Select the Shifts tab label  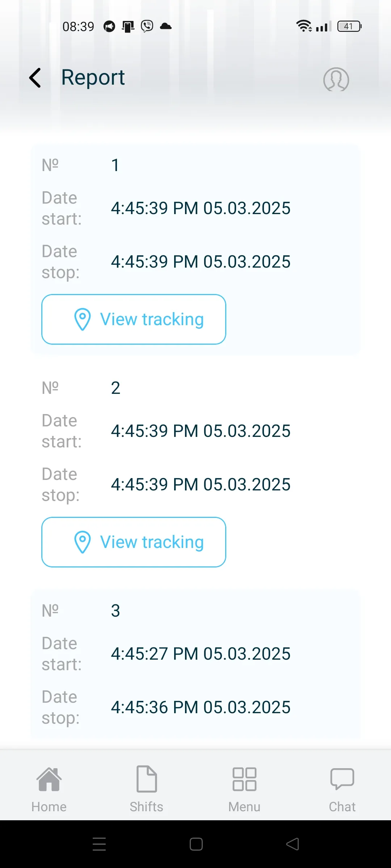click(x=147, y=807)
